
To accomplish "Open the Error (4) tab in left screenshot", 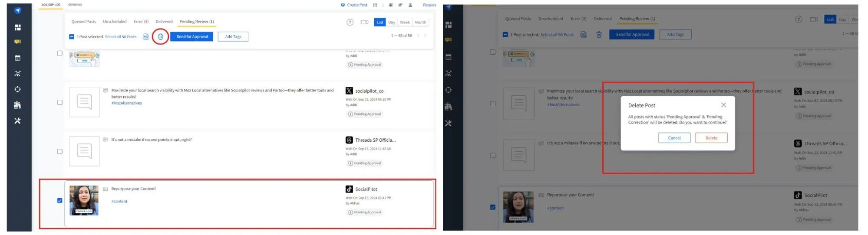I will click(141, 22).
